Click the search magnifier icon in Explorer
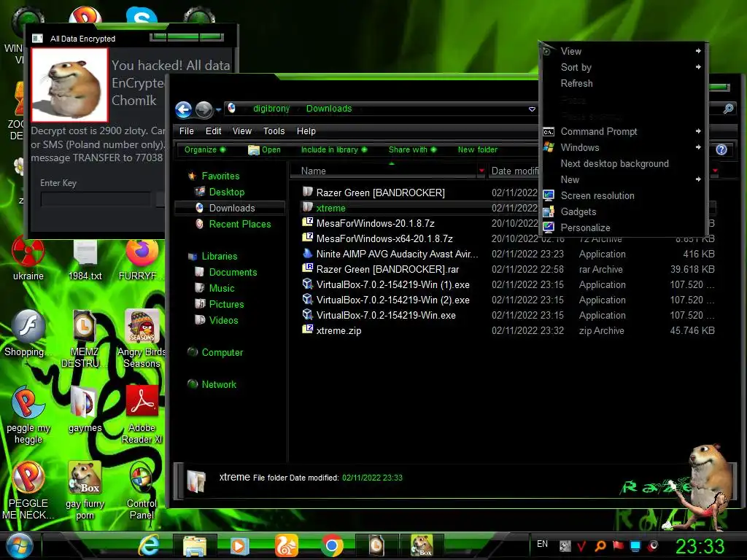Image resolution: width=747 pixels, height=560 pixels. [728, 109]
